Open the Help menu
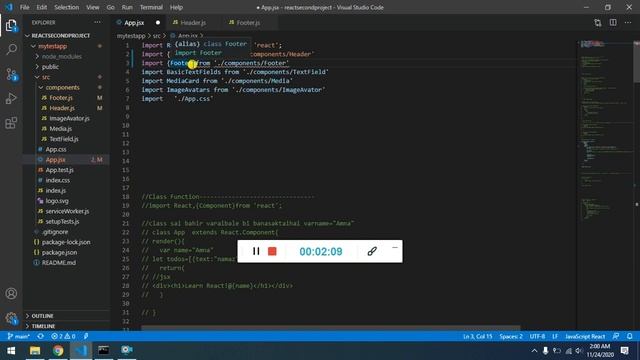Viewport: 640px width, 360px height. (176, 7)
